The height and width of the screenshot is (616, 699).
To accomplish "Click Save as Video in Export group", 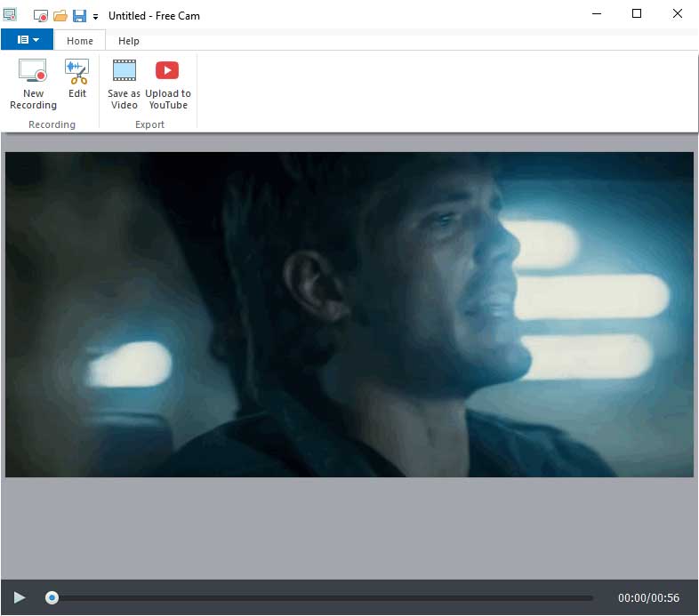I will point(124,84).
